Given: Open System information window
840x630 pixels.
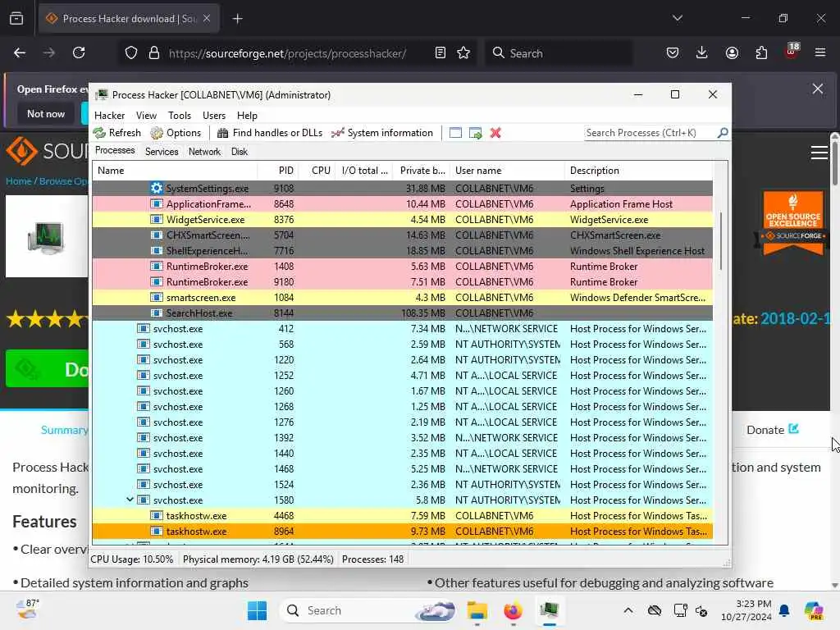Looking at the screenshot, I should [382, 133].
